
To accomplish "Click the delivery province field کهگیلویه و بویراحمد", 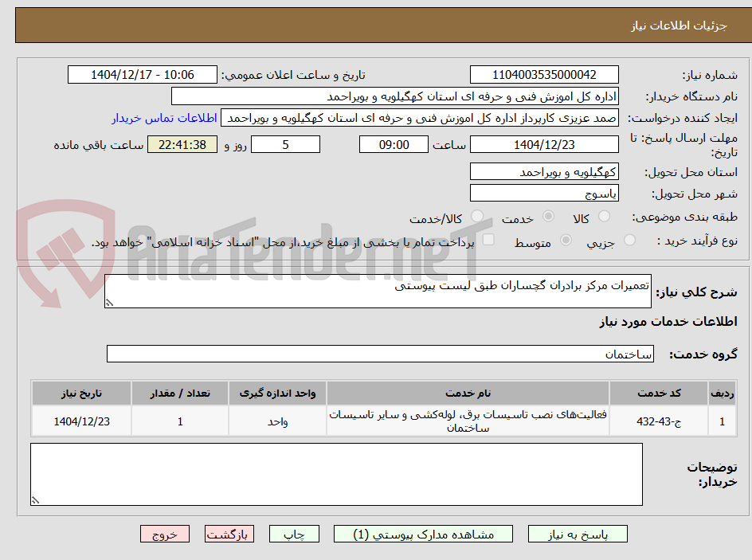I will [x=544, y=171].
